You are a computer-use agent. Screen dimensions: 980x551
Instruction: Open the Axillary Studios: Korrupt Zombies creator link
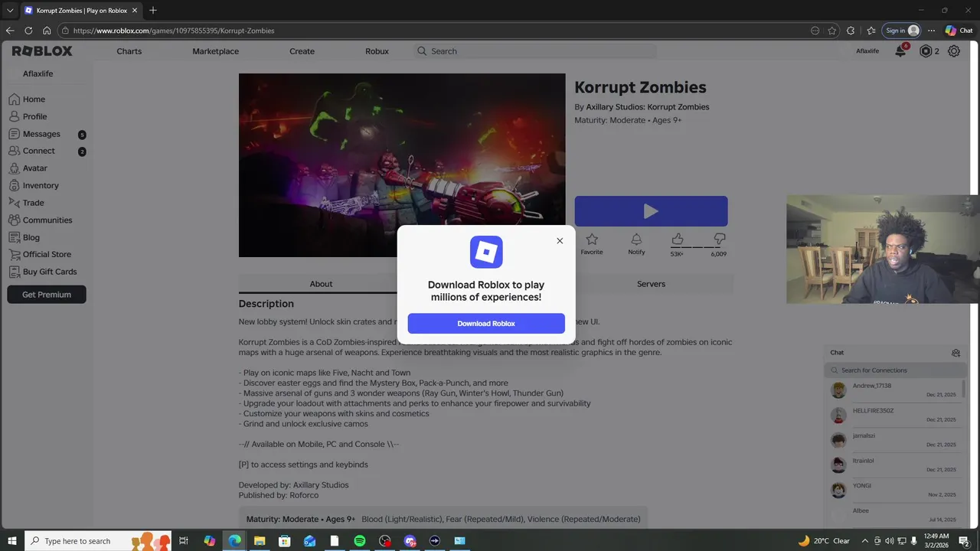648,107
